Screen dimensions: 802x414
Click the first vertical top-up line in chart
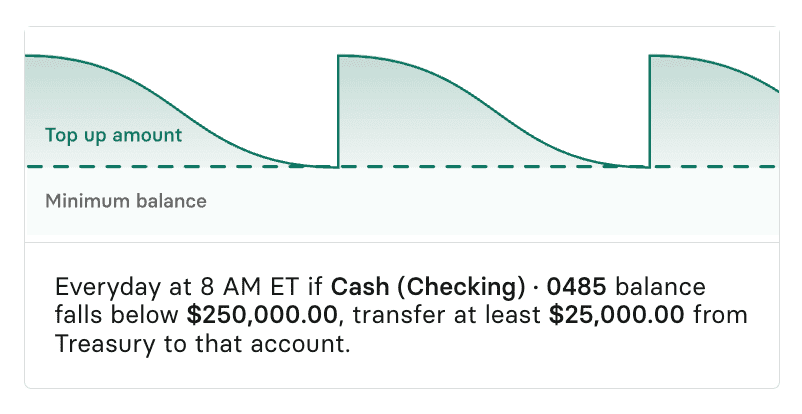[338, 110]
